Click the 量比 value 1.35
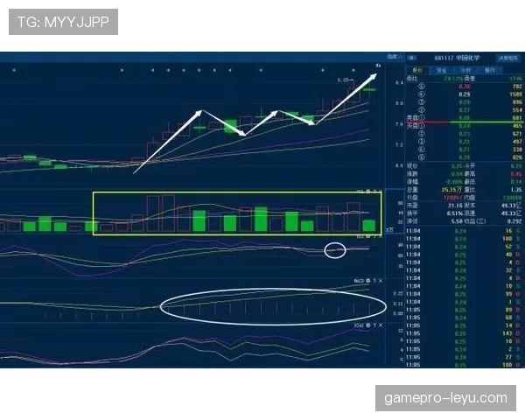 [x=516, y=190]
